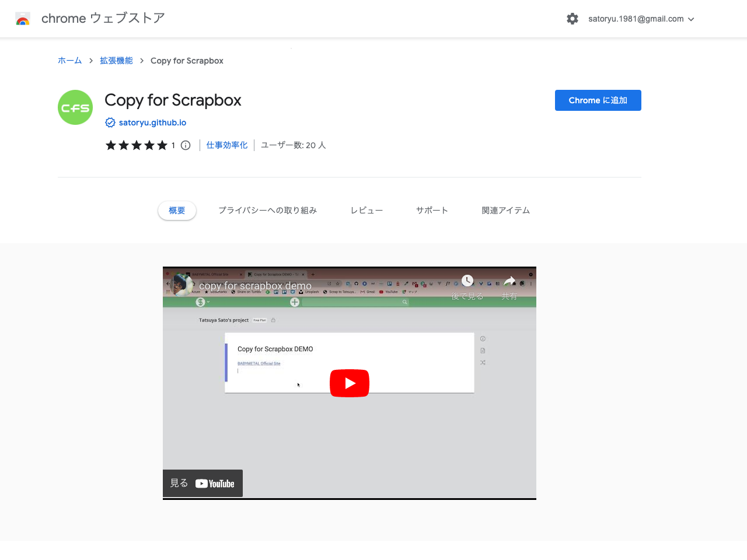Add extension with Chrome に追加 button

(x=598, y=100)
